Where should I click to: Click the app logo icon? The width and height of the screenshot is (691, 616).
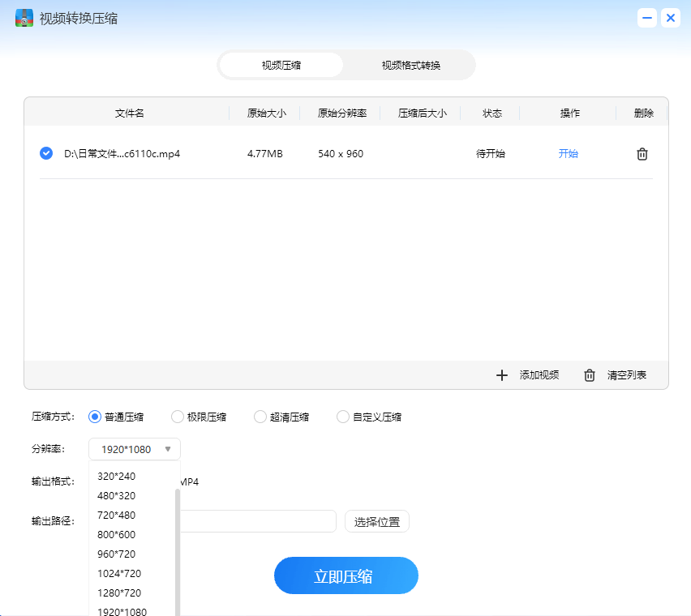click(24, 17)
